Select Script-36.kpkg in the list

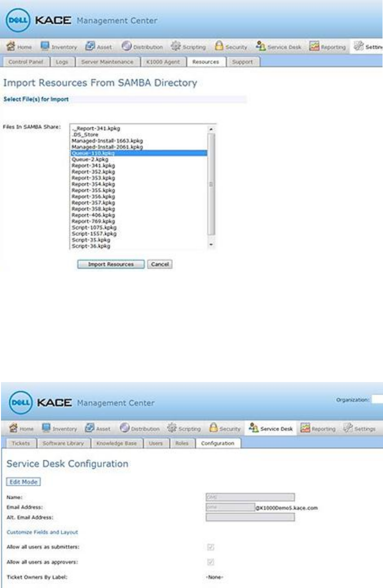(139, 246)
